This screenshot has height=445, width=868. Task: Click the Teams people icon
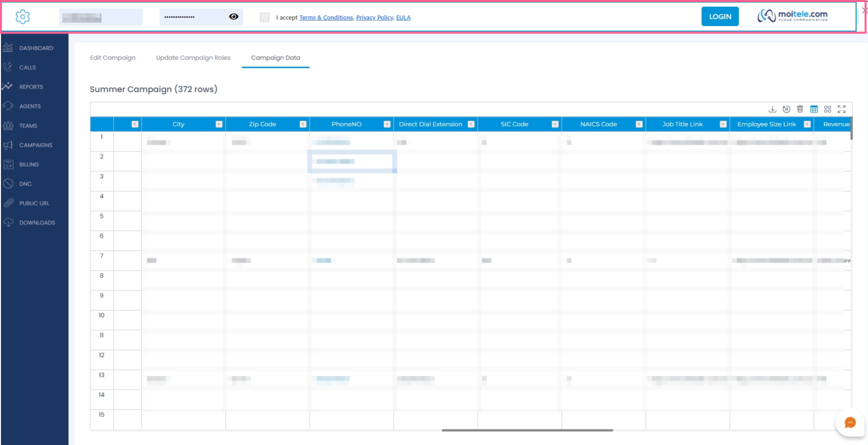point(8,125)
